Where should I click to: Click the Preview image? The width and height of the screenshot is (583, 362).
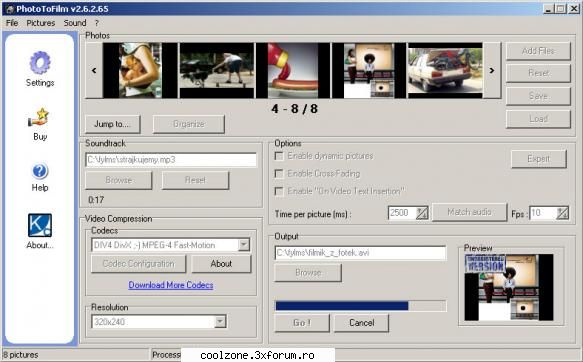[x=509, y=287]
